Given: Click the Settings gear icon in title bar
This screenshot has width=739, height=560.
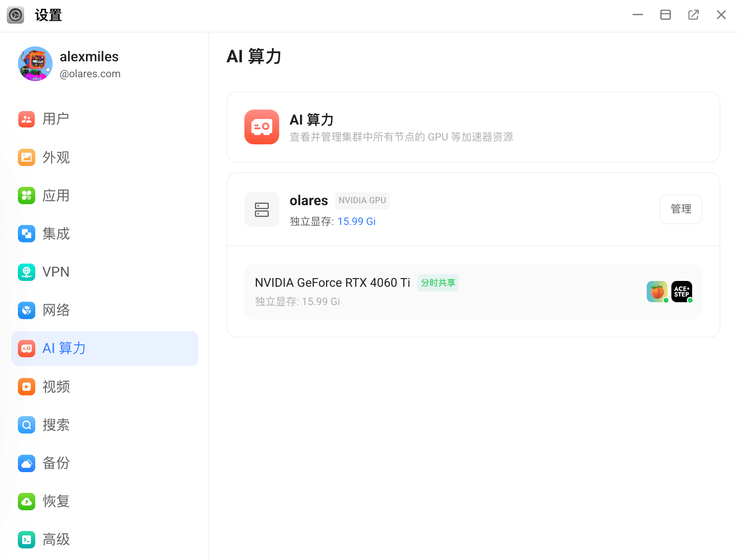Looking at the screenshot, I should pos(15,15).
